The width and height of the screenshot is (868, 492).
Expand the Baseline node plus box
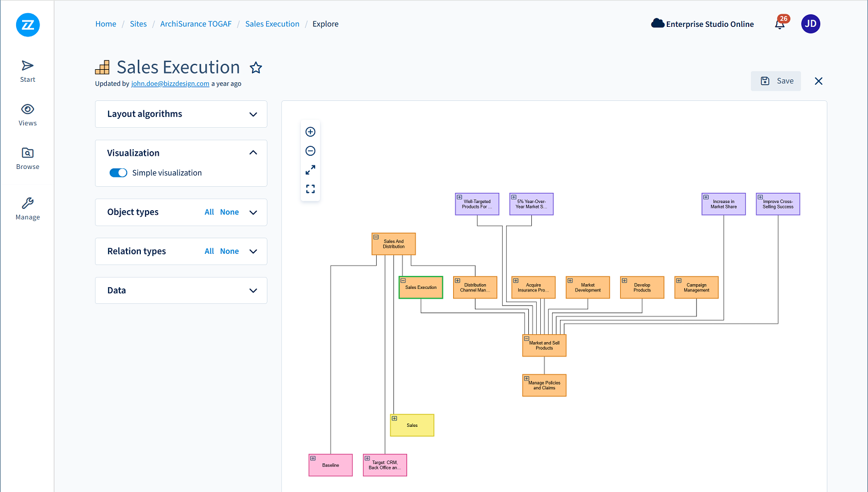point(313,459)
